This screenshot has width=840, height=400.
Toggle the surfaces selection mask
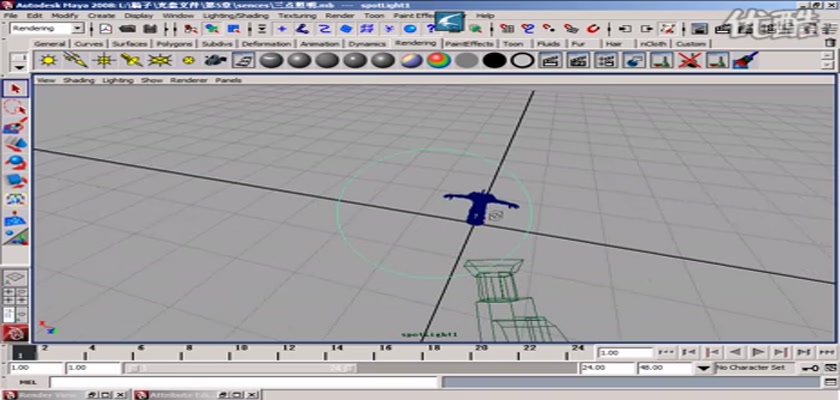pyautogui.click(x=347, y=28)
